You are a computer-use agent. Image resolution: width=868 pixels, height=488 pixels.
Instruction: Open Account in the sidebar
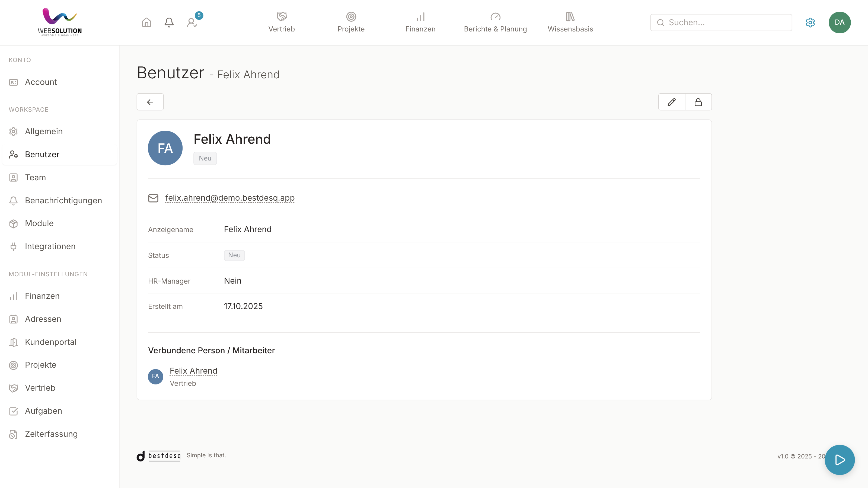(60, 82)
